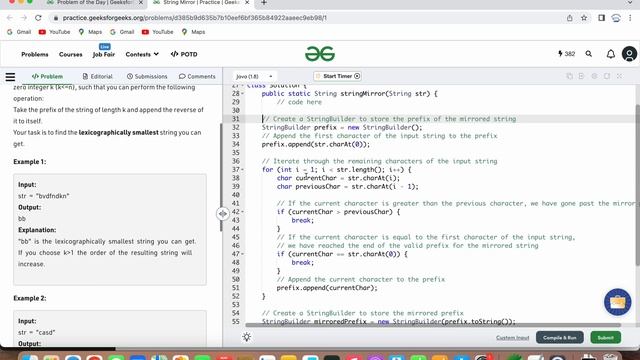Expand the Contests dropdown menu

pyautogui.click(x=142, y=54)
